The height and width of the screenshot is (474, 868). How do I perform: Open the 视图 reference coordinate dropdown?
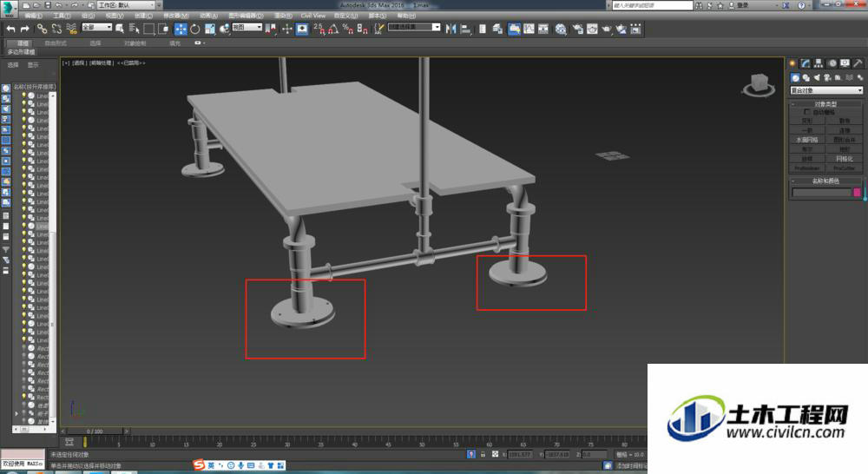[x=247, y=27]
